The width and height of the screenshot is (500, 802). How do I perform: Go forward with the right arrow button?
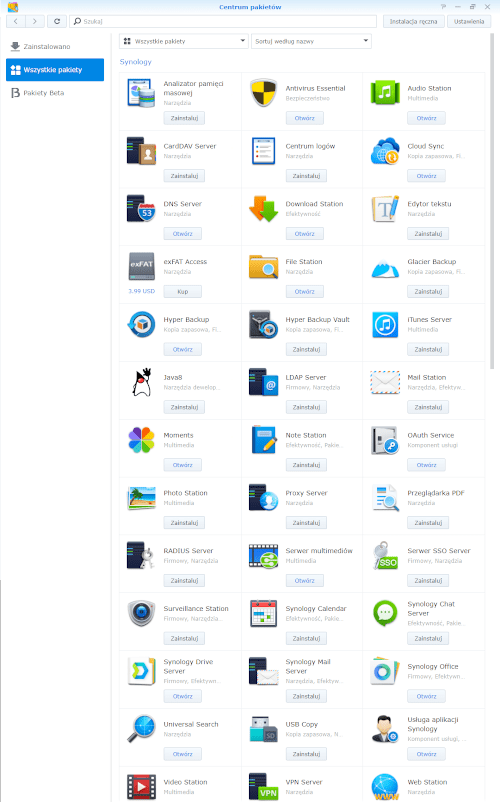[34, 21]
